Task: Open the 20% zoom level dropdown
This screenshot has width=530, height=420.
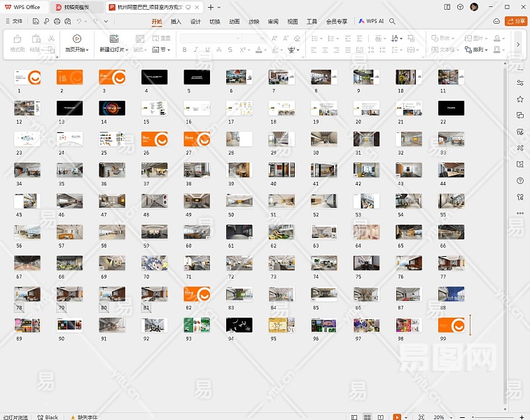Action: pyautogui.click(x=444, y=416)
